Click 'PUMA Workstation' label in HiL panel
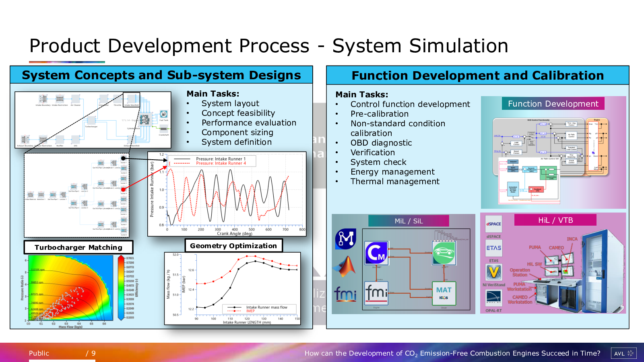 click(x=519, y=286)
